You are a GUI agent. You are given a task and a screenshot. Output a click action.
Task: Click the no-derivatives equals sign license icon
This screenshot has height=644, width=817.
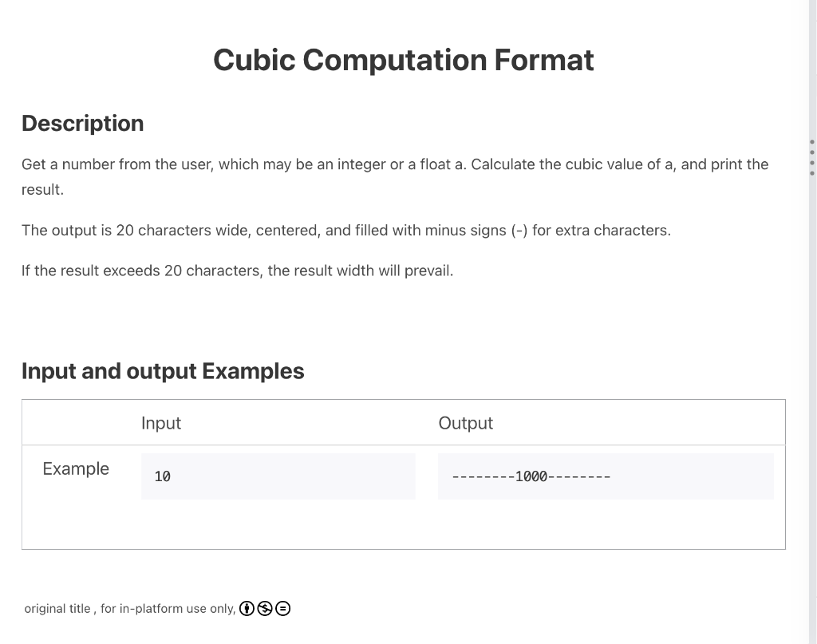tap(282, 608)
